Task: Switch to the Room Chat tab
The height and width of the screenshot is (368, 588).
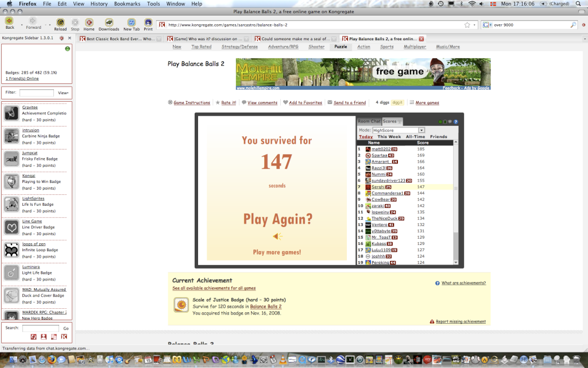Action: 369,121
